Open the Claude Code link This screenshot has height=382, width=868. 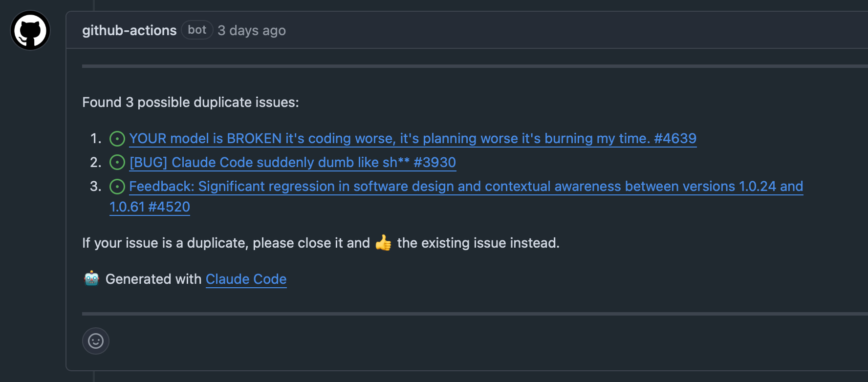coord(246,279)
